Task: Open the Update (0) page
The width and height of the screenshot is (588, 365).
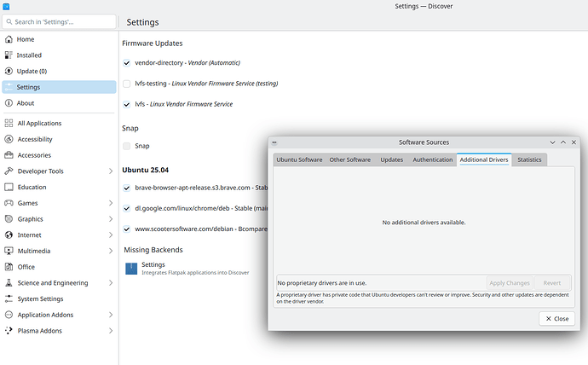Action: point(32,71)
